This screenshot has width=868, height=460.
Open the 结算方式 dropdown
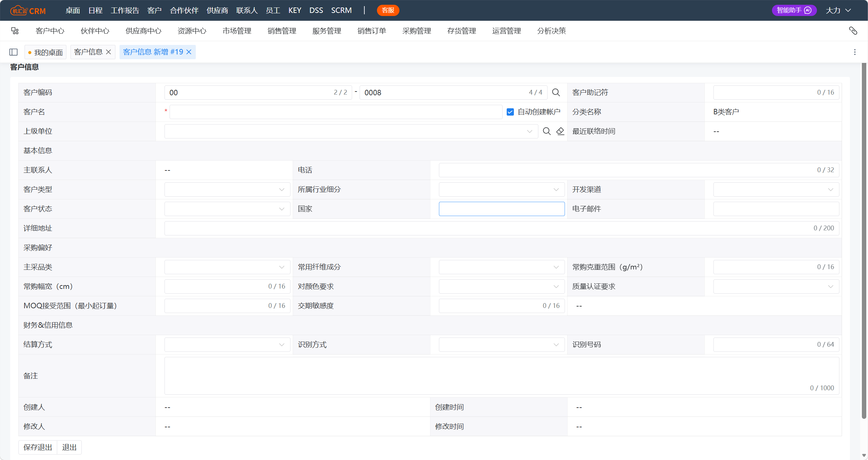tap(227, 345)
